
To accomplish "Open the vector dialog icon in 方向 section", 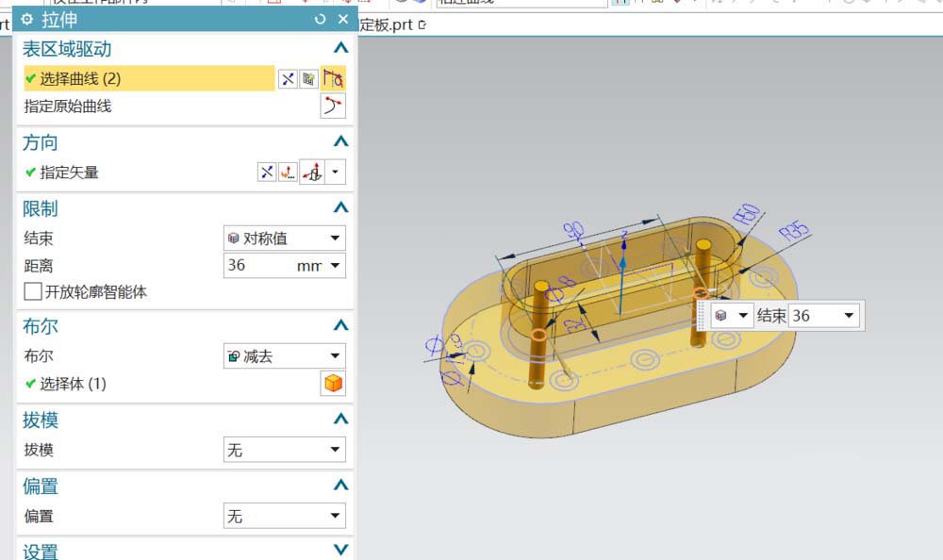I will pos(288,173).
